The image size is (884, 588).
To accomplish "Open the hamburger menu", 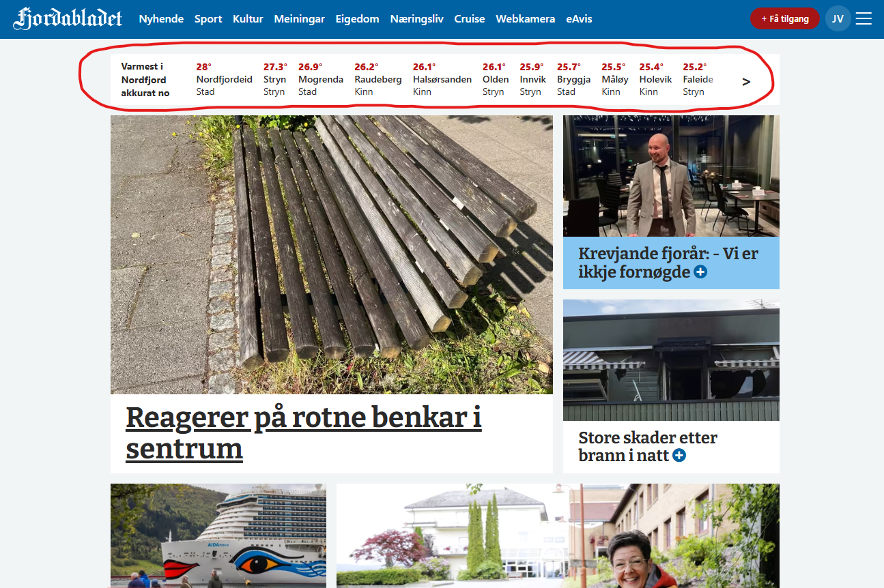I will point(864,18).
